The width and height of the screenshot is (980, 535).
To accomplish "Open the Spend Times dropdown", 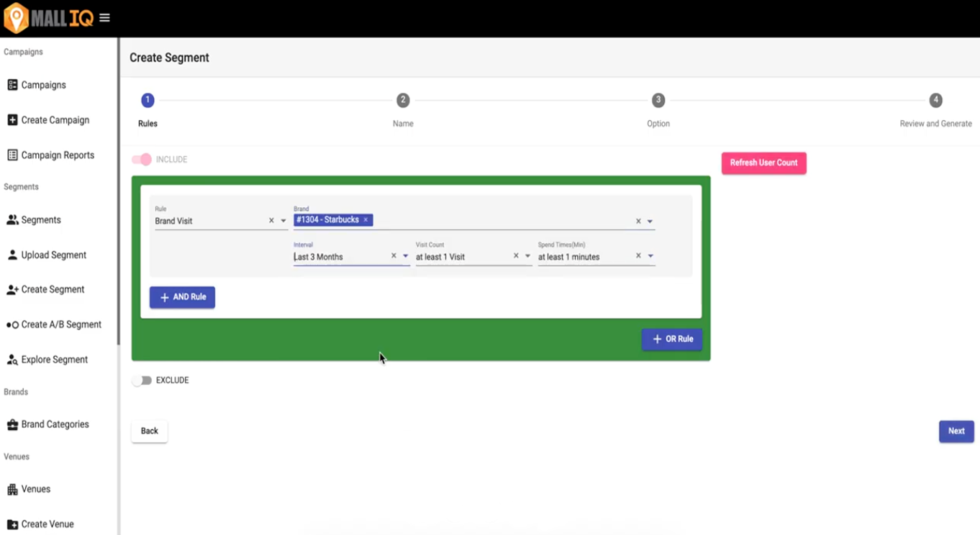I will pos(650,257).
